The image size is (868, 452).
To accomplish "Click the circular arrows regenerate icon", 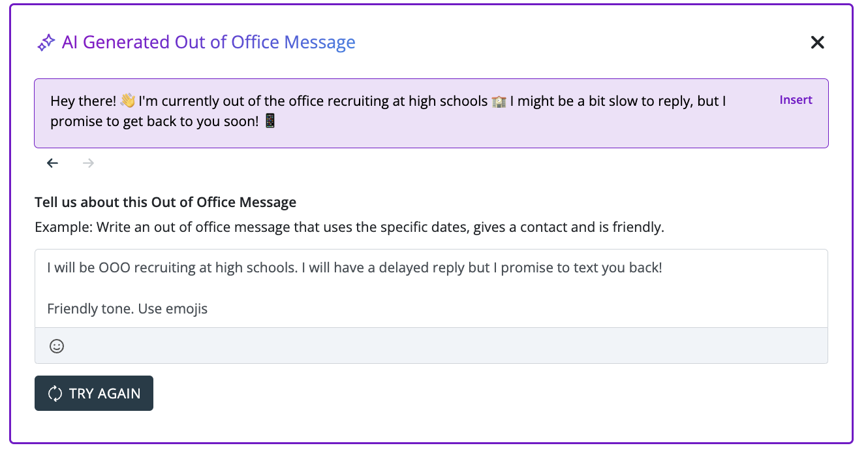I will pyautogui.click(x=55, y=393).
